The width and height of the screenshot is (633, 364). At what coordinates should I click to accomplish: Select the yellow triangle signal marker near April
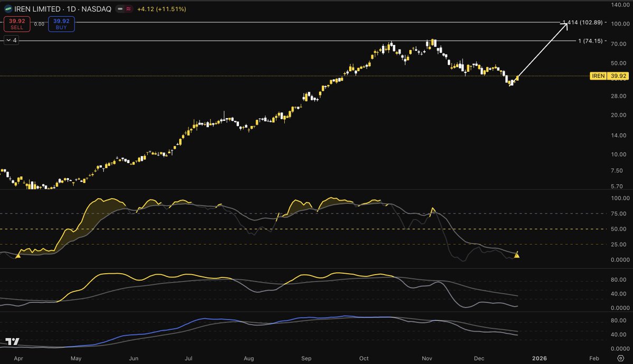tap(18, 255)
